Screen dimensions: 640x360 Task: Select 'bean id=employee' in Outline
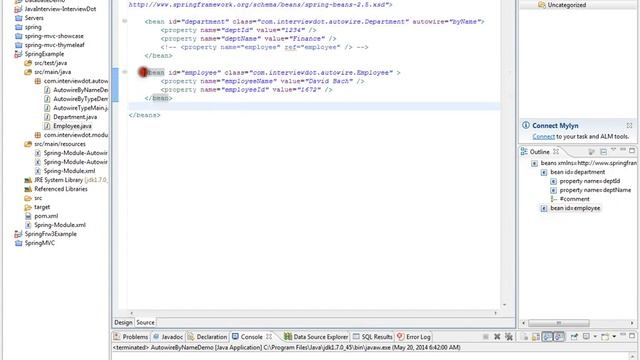[x=575, y=208]
